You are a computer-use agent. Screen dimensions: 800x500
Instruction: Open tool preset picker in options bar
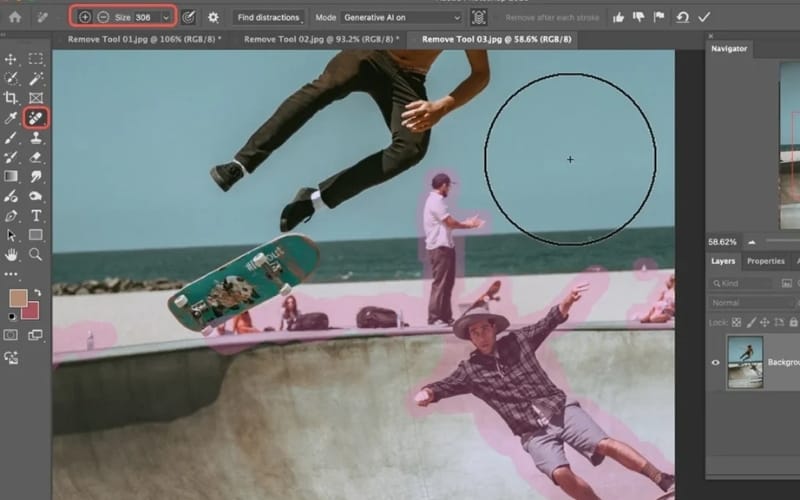coord(42,17)
